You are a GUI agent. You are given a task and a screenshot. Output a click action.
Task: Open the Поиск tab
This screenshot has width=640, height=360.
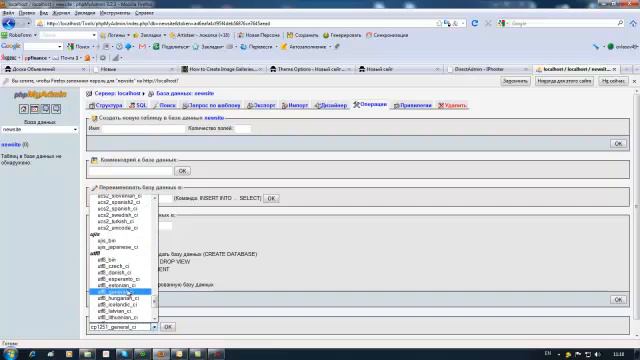(164, 106)
